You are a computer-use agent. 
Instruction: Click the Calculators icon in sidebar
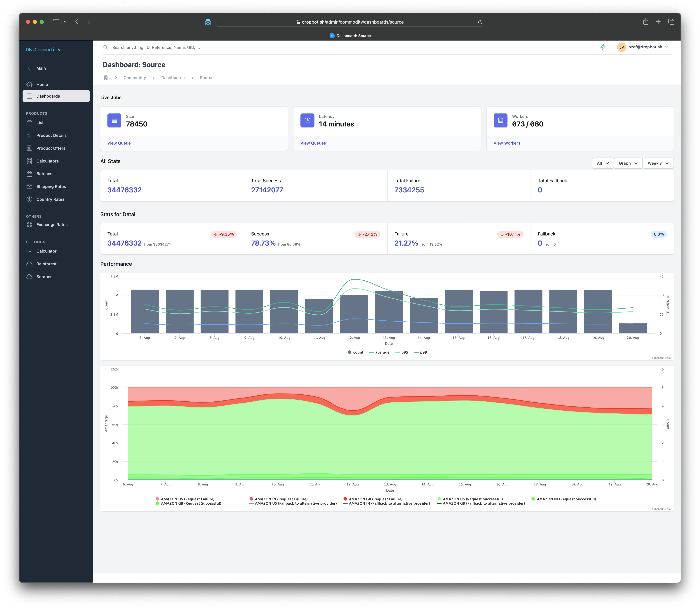tap(30, 161)
